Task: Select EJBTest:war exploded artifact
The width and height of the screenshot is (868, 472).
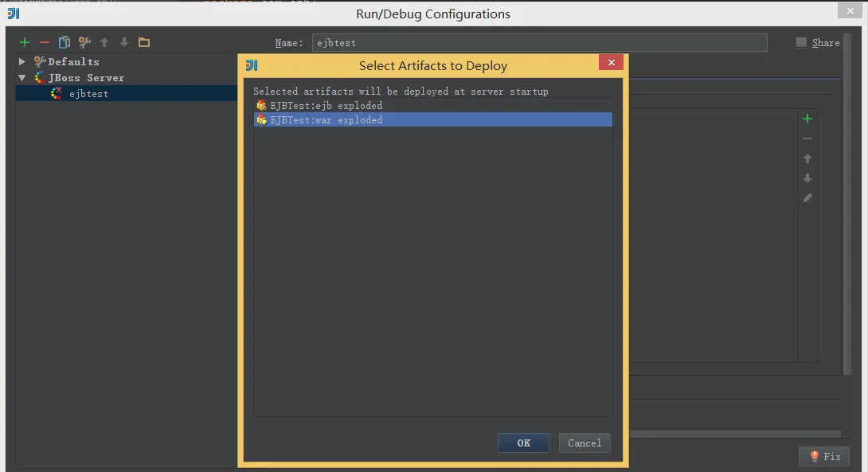Action: pos(433,119)
